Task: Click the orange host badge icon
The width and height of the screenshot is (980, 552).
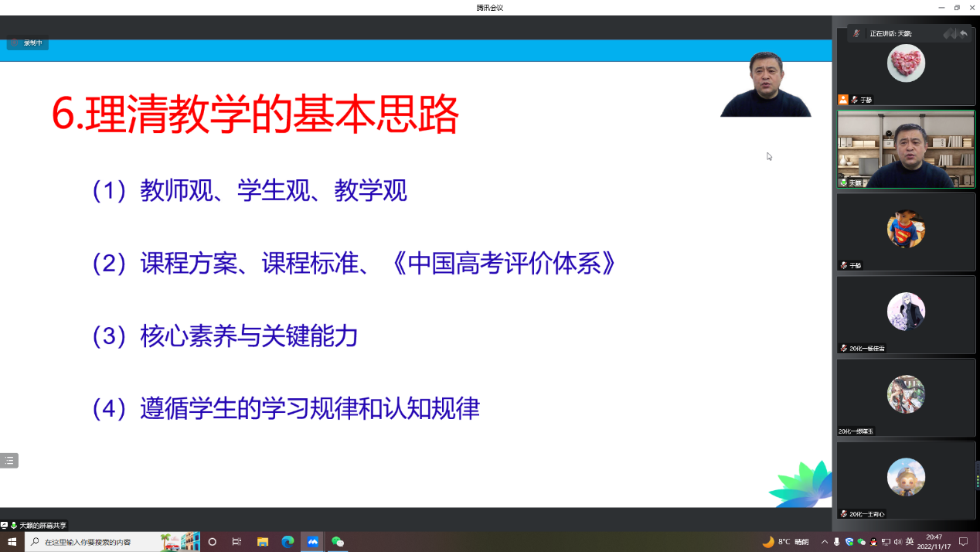Action: coord(843,100)
